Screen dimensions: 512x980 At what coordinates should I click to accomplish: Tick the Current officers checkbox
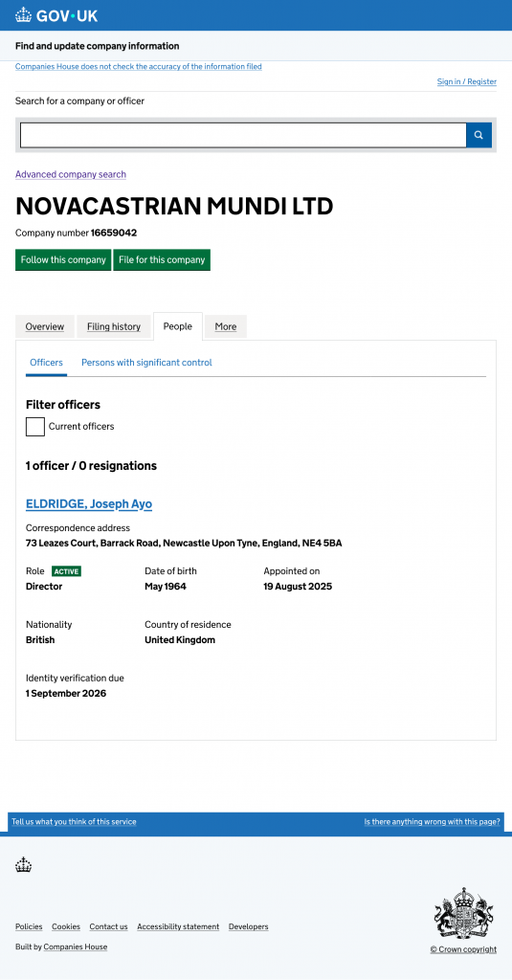35,427
